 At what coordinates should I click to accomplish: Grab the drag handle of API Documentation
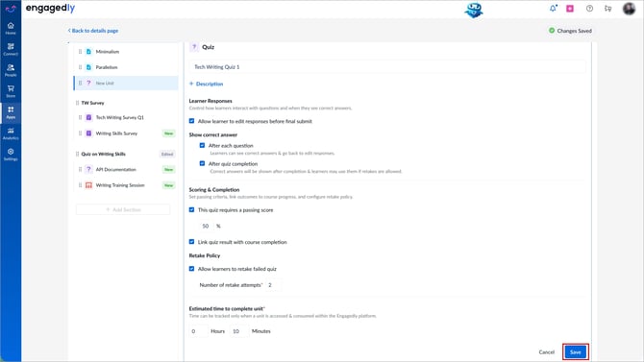80,169
